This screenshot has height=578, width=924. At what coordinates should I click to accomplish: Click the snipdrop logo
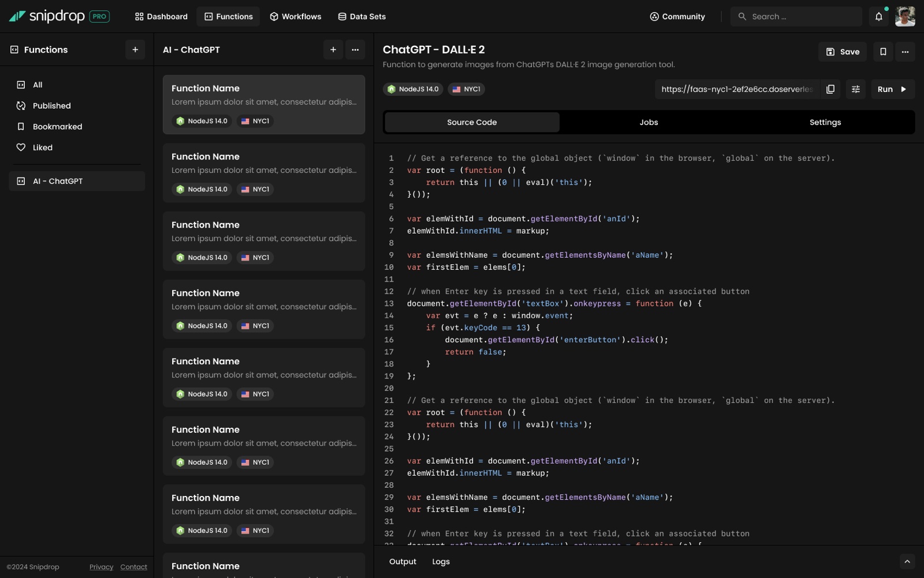(46, 16)
